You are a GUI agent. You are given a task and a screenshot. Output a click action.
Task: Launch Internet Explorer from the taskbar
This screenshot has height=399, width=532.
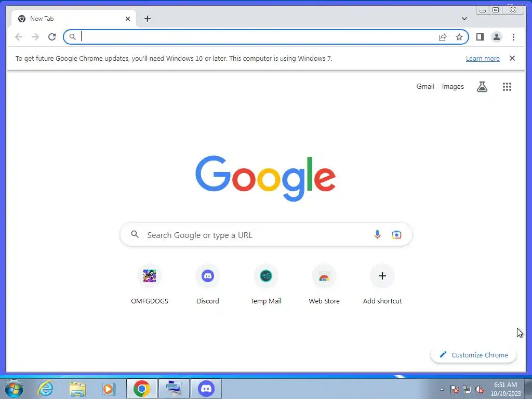coord(46,389)
